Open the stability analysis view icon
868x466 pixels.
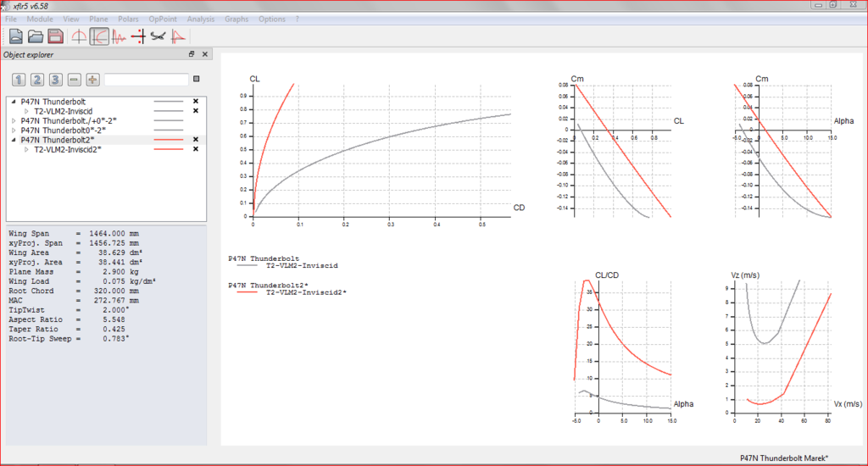pos(120,36)
